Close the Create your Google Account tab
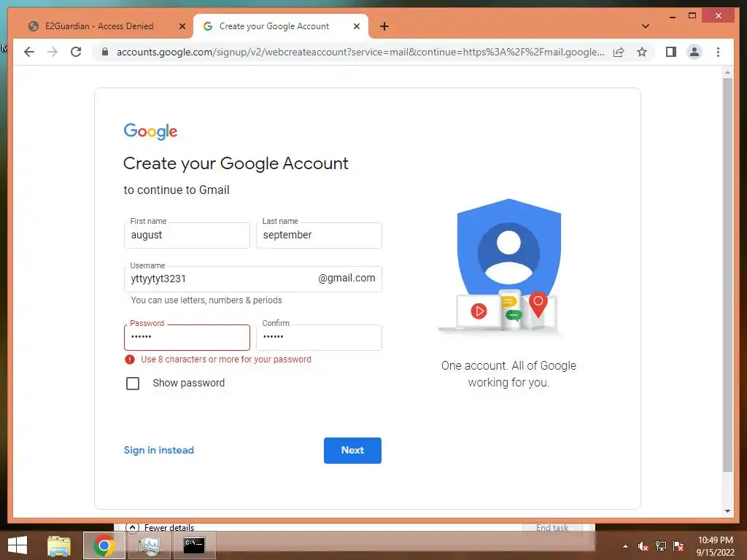Image resolution: width=747 pixels, height=560 pixels. tap(356, 27)
